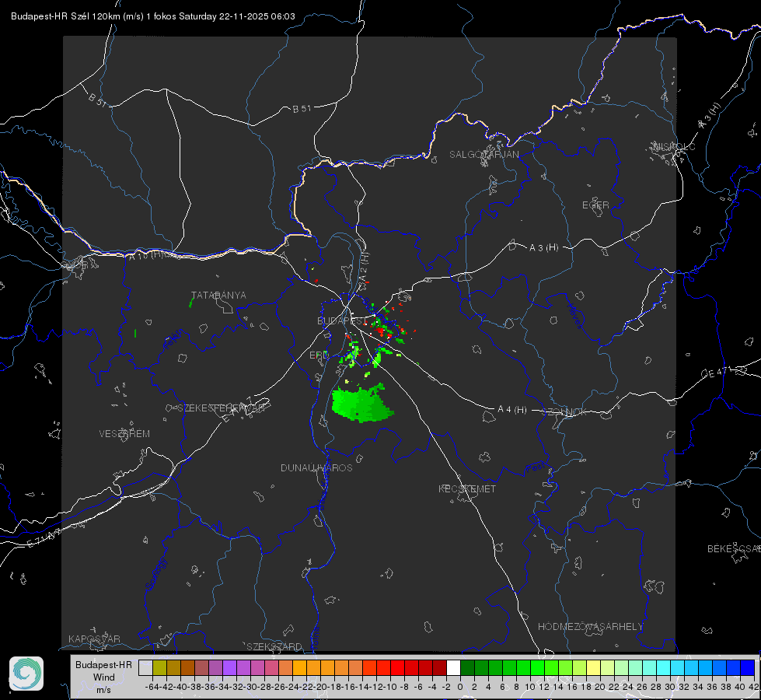Click the A 3 (H) label near Eger

543,248
